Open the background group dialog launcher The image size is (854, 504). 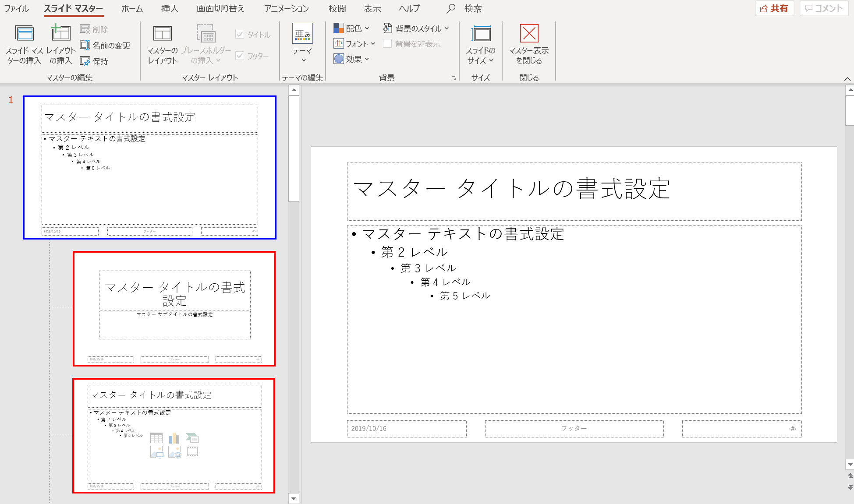click(x=454, y=78)
